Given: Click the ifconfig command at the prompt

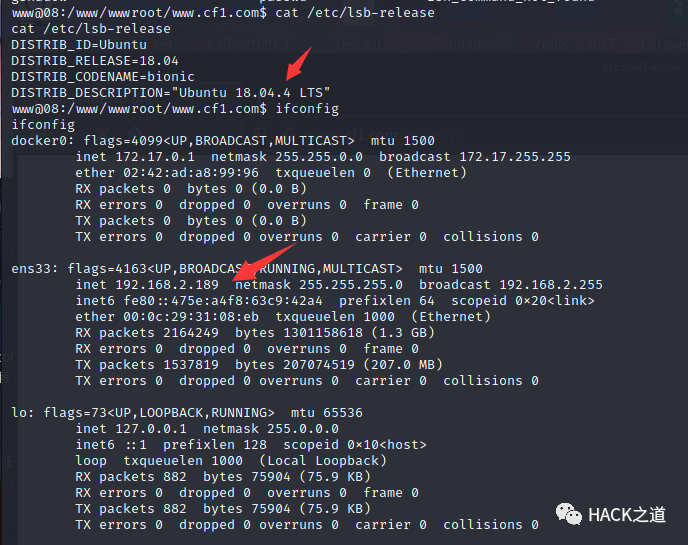Looking at the screenshot, I should pyautogui.click(x=307, y=109).
